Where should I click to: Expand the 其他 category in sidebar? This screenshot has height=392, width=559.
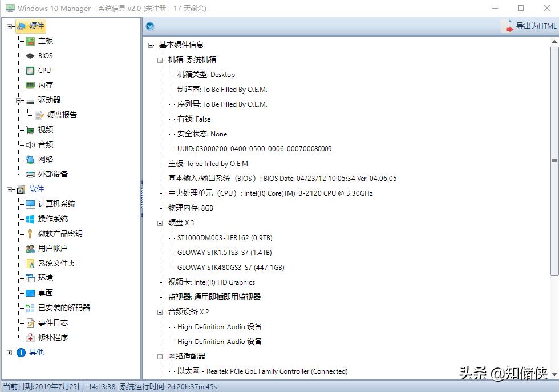(x=10, y=352)
